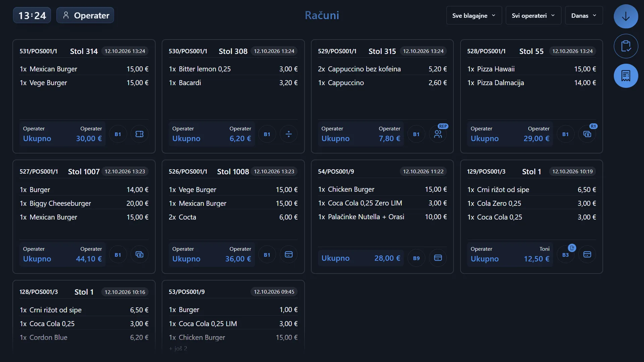Click '2x Cappuccino bez kofeina' line
Image resolution: width=644 pixels, height=362 pixels.
[x=382, y=69]
